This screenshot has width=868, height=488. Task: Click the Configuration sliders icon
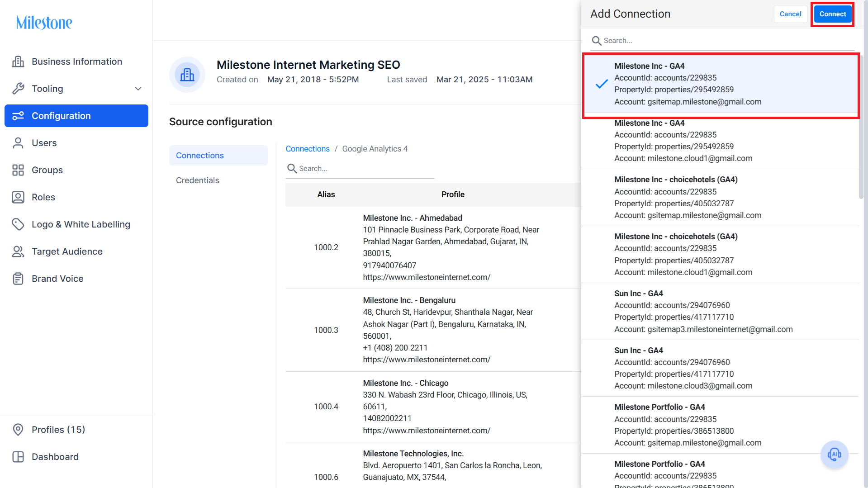(x=18, y=116)
